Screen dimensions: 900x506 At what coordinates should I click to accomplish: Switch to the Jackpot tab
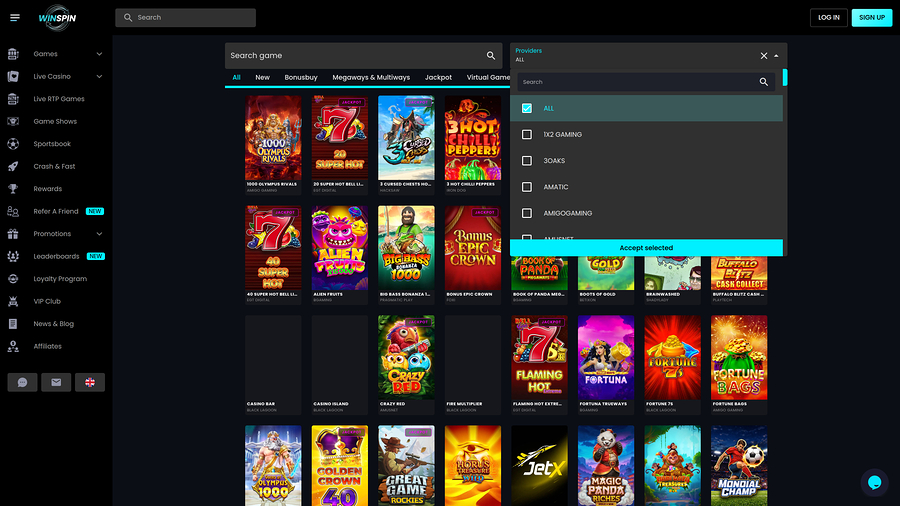click(x=438, y=77)
